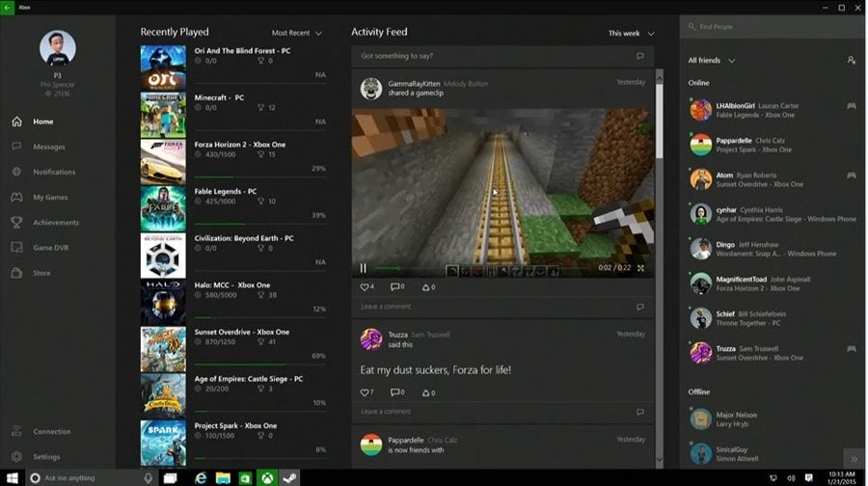This screenshot has height=486, width=868.
Task: Open GammaRayKitten's profile avatar in feed
Action: [x=371, y=89]
